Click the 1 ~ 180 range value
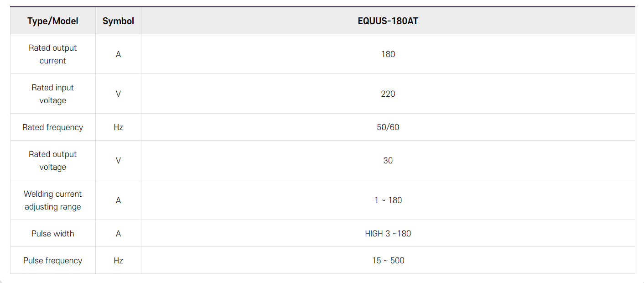The width and height of the screenshot is (644, 283). pyautogui.click(x=388, y=200)
